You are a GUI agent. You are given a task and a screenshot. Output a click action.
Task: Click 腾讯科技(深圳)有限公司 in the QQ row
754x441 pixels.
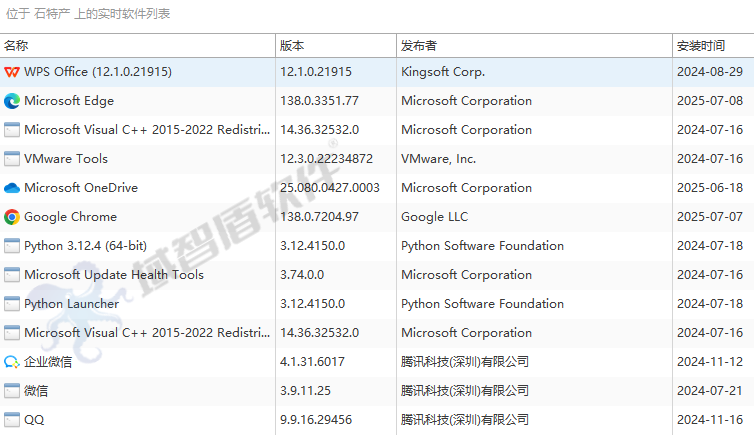pos(465,420)
